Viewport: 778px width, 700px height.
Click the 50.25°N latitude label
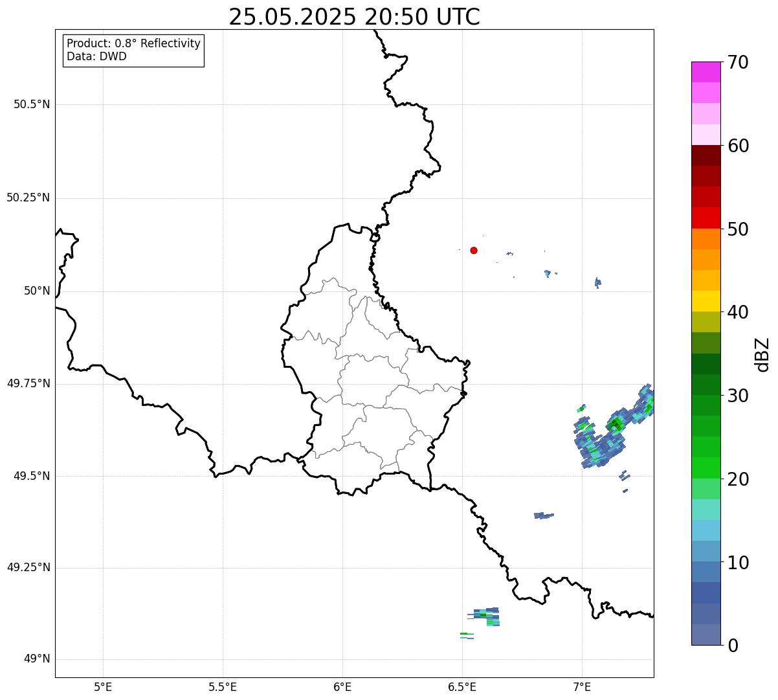pos(28,198)
